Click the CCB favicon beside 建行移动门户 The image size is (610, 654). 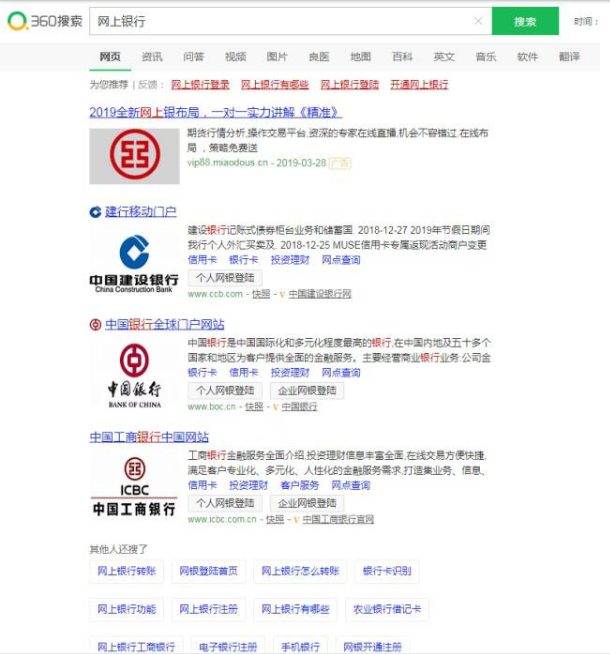(x=95, y=212)
